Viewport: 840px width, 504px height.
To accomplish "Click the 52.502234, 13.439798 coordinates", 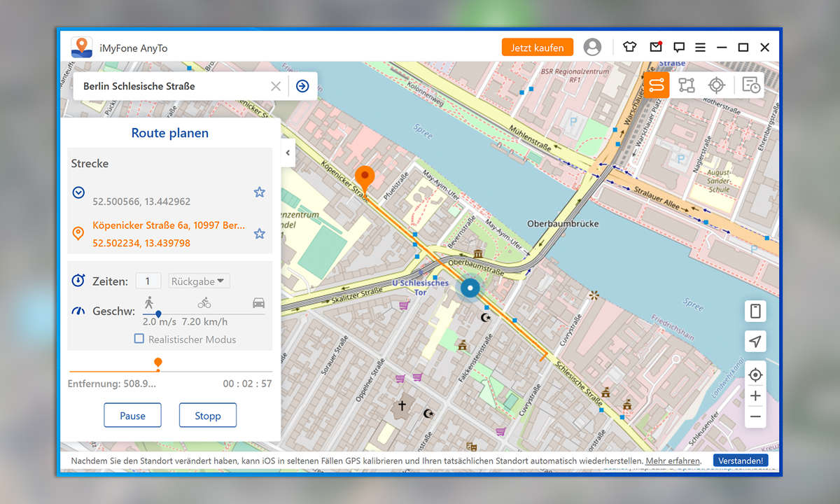I will point(141,243).
